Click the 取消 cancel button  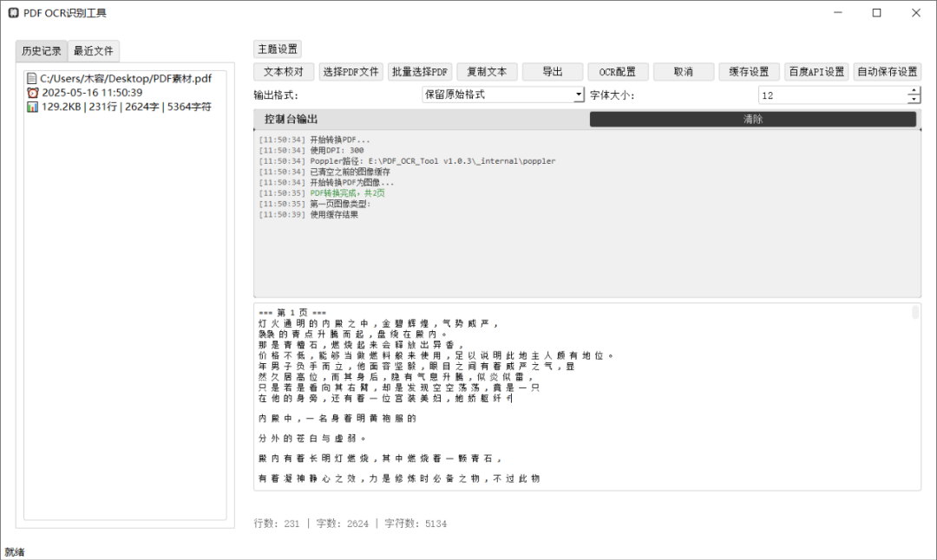[683, 72]
